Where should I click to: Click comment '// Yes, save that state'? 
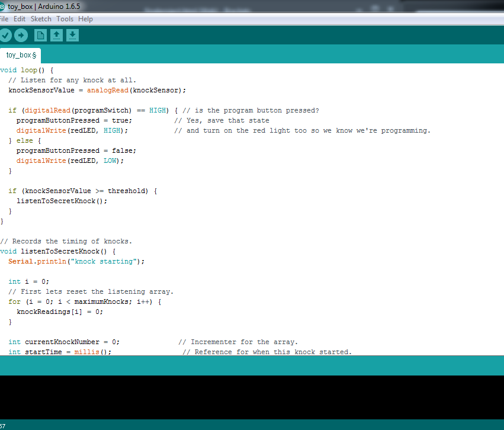221,120
